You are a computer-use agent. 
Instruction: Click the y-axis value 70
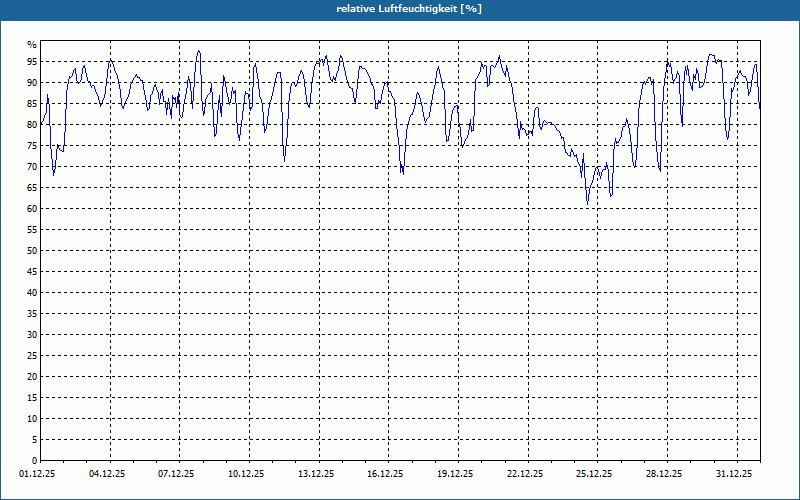(x=32, y=166)
